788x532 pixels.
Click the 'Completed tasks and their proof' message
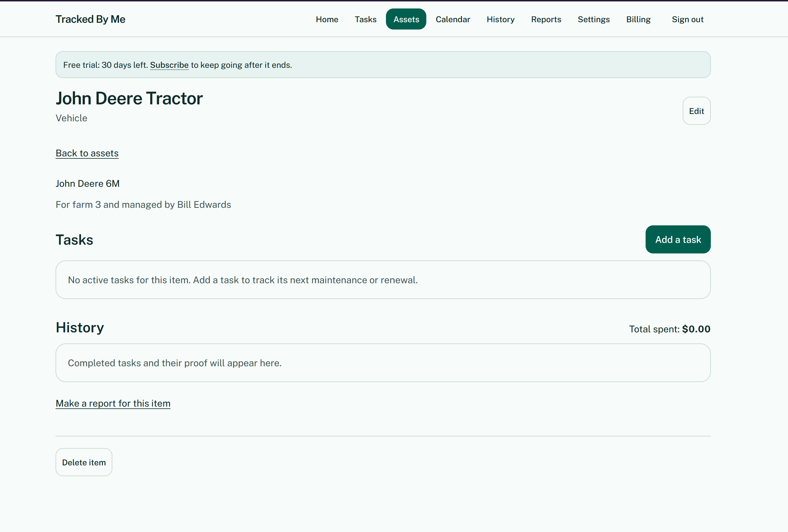click(175, 363)
